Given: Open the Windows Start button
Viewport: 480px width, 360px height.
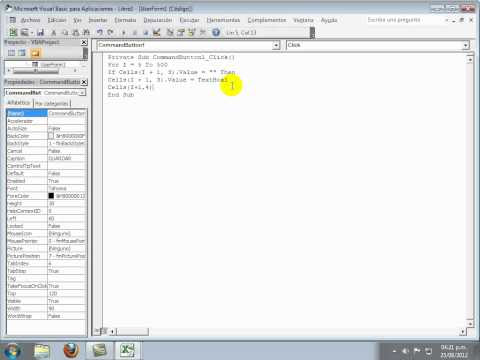Looking at the screenshot, I should 12,351.
